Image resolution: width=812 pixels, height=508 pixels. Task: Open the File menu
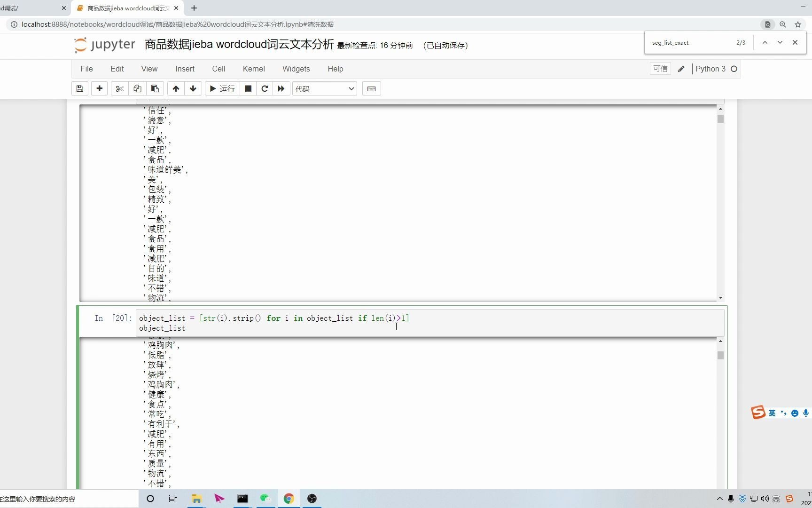click(x=86, y=69)
